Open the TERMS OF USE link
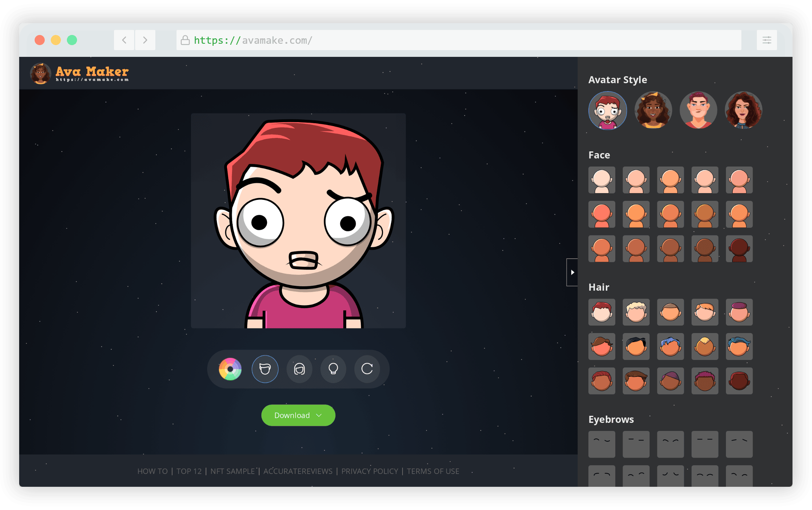 click(x=433, y=471)
